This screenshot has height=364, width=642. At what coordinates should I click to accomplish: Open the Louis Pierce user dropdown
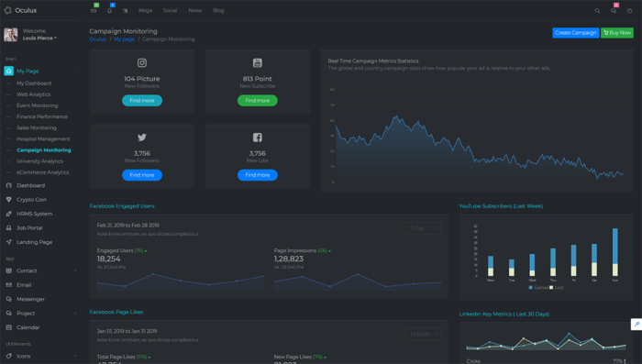click(39, 39)
